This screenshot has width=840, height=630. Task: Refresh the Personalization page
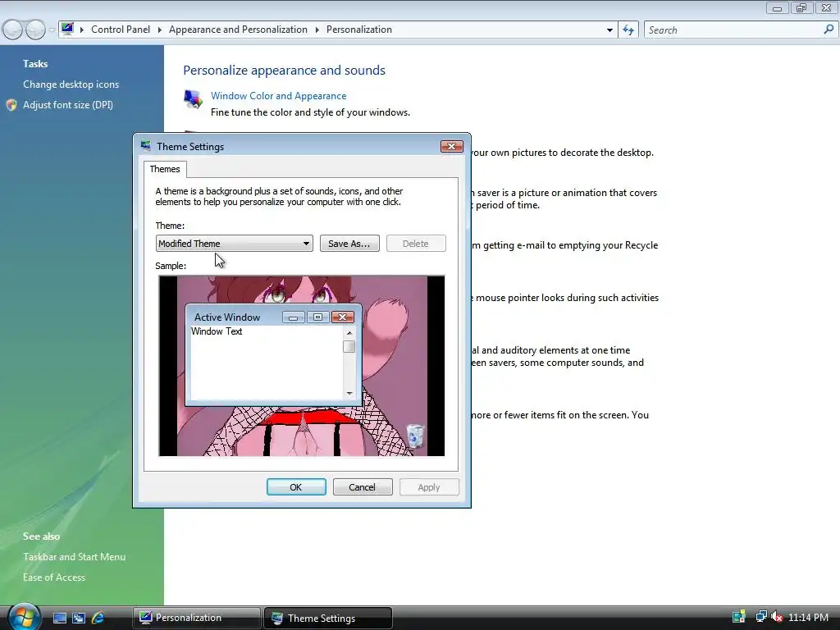point(628,30)
